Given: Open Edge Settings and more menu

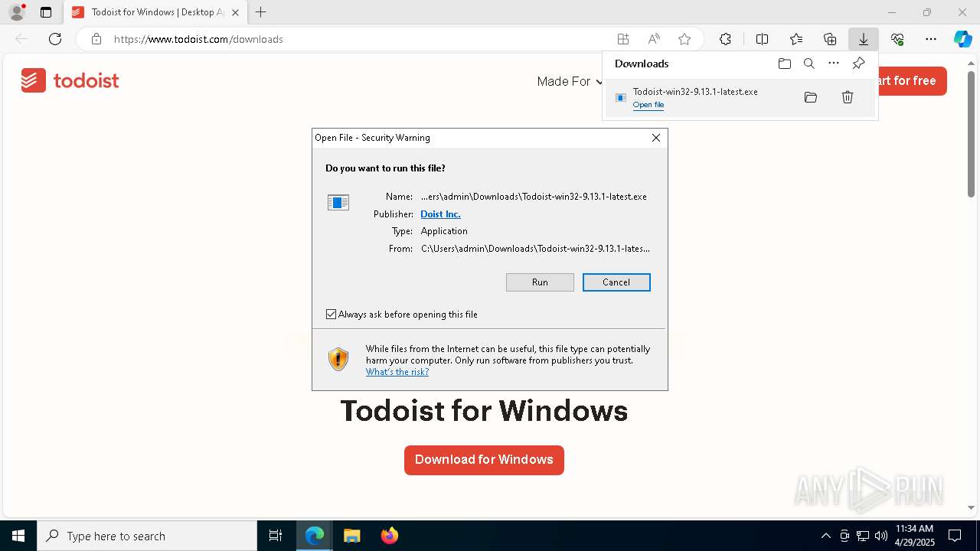Looking at the screenshot, I should click(931, 39).
